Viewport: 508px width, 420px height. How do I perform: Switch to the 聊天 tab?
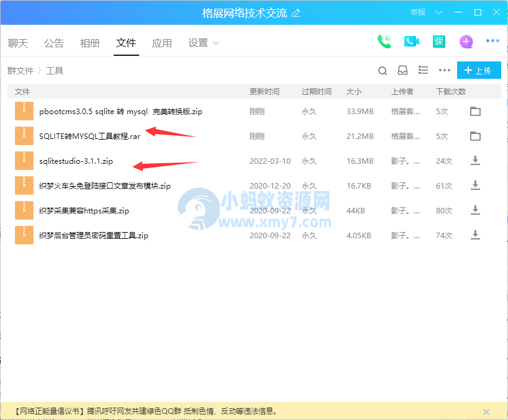coord(18,43)
